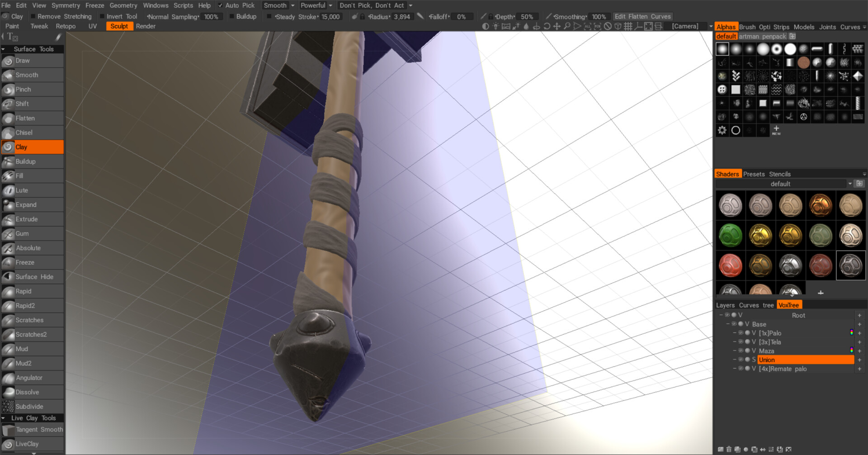Click the Radius 3,894 value slider
The height and width of the screenshot is (455, 868).
[402, 17]
